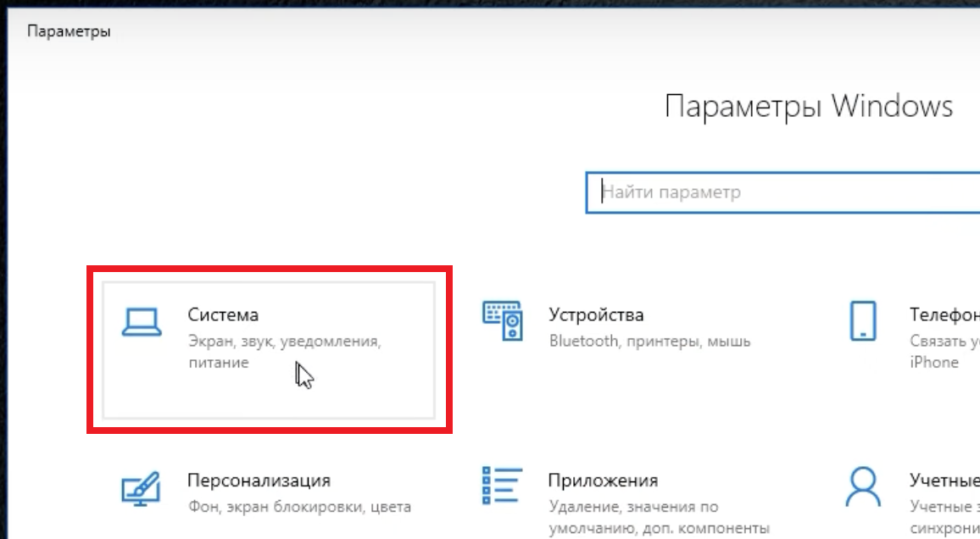Select the text Экран, звук, уведомления, питание
980x539 pixels.
coord(284,352)
